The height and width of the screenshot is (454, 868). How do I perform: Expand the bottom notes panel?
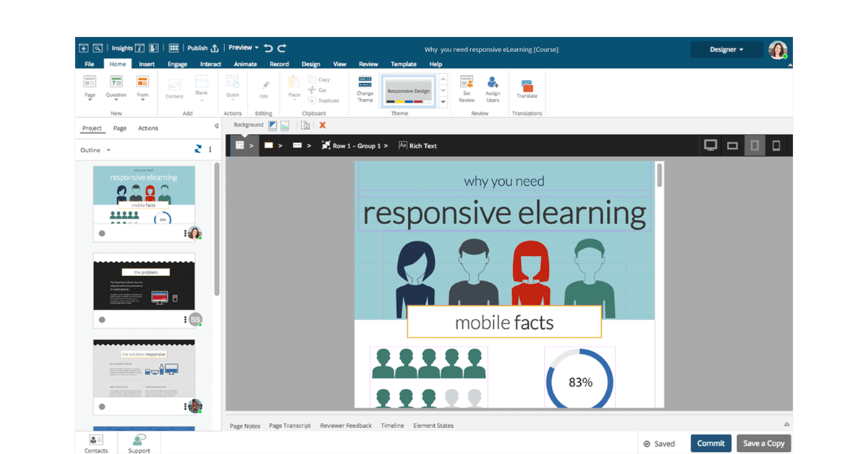point(787,424)
